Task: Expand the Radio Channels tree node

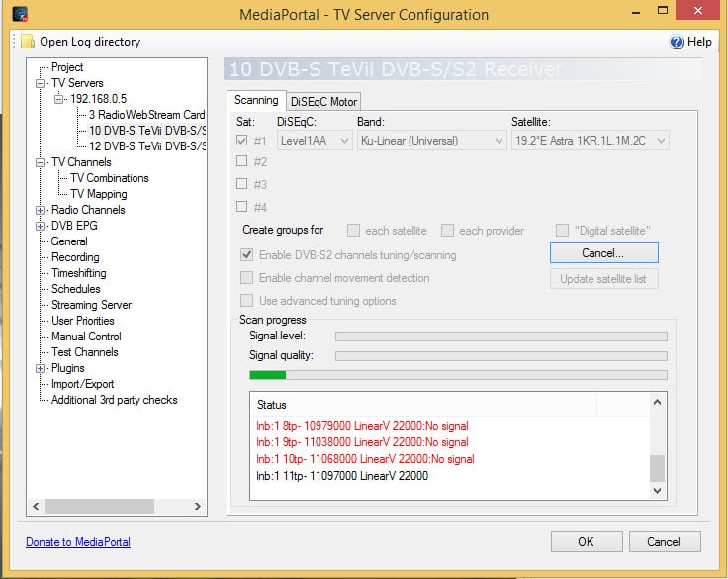Action: click(x=41, y=210)
